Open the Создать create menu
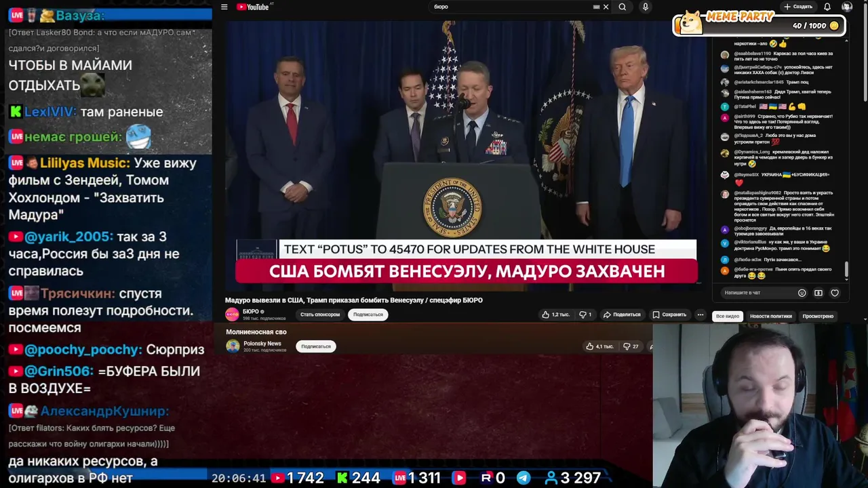868x488 pixels. tap(798, 7)
